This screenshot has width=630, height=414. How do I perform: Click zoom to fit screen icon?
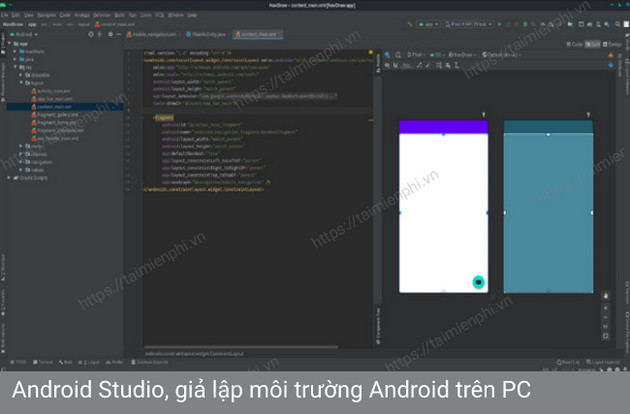click(605, 336)
